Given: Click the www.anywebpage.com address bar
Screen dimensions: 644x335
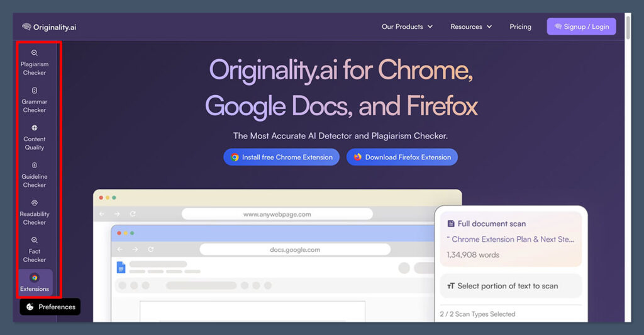Looking at the screenshot, I should [277, 214].
